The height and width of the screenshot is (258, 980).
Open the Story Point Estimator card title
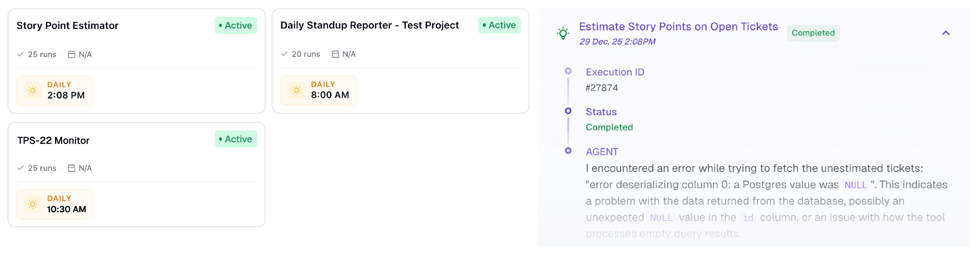tap(67, 25)
